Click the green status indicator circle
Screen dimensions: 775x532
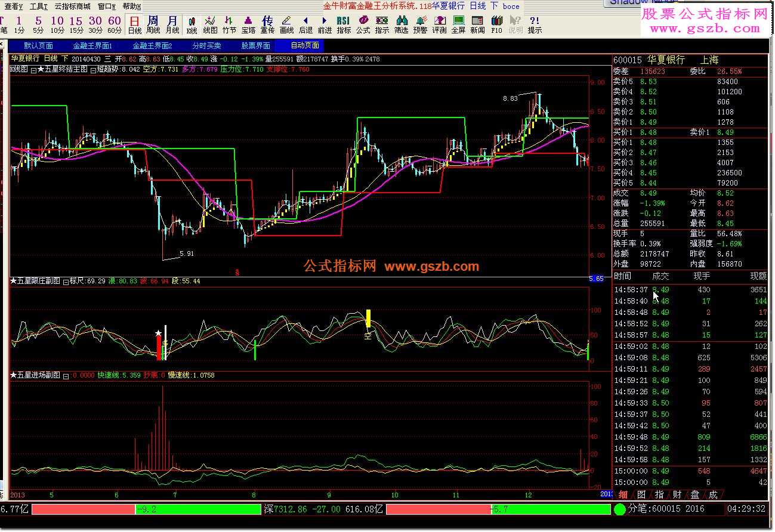tap(620, 509)
